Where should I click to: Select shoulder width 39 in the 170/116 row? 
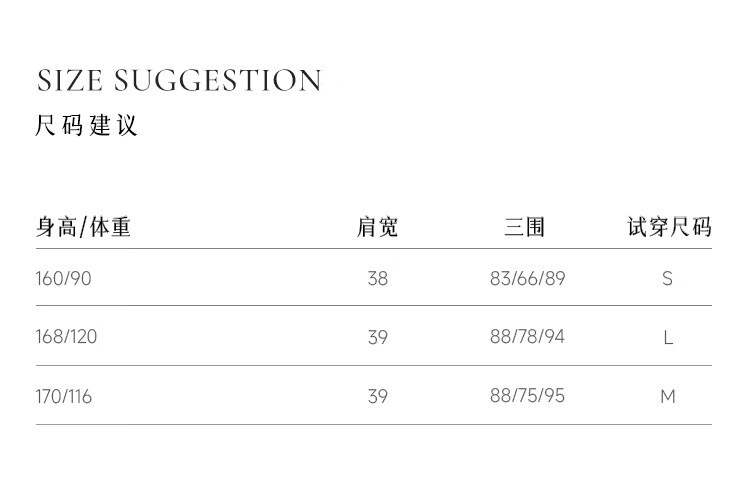click(x=377, y=396)
